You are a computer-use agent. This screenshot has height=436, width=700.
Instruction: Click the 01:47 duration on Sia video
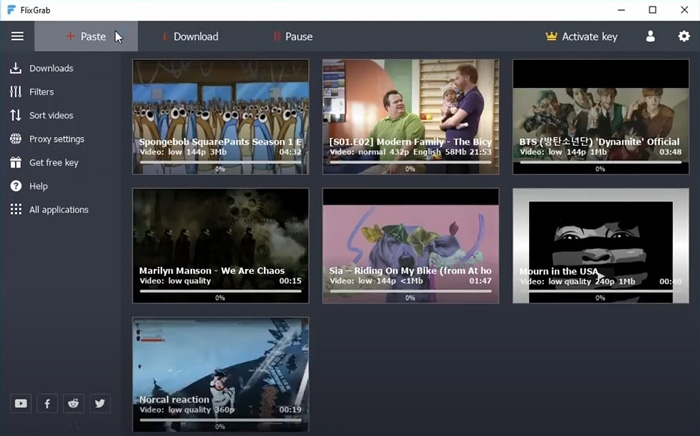coord(480,281)
